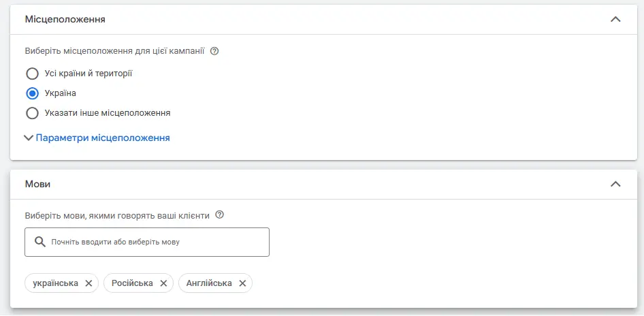Click the 'Україна' option label text
This screenshot has height=316, width=644.
(x=61, y=93)
